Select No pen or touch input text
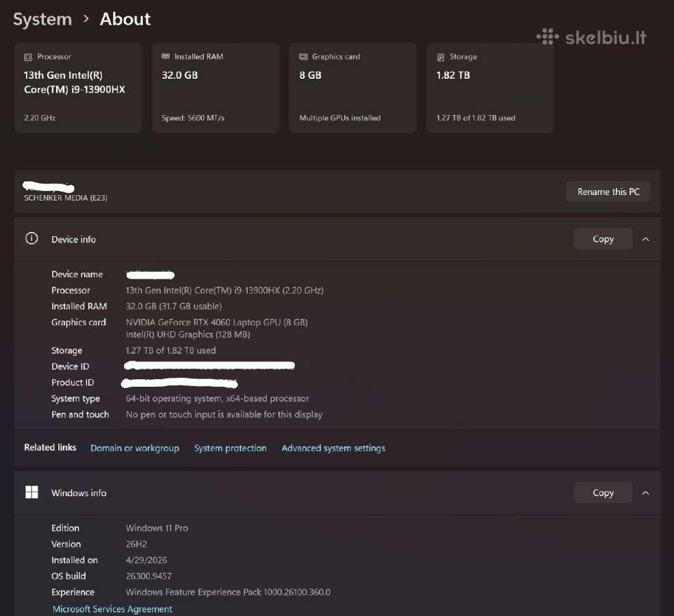The image size is (674, 616). tap(224, 414)
